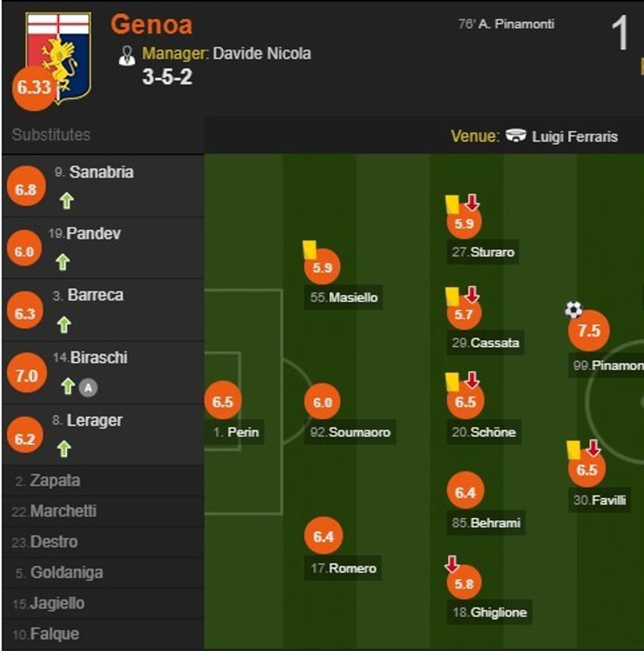Click Favilli's yellow card icon
644x651 pixels.
click(x=573, y=449)
